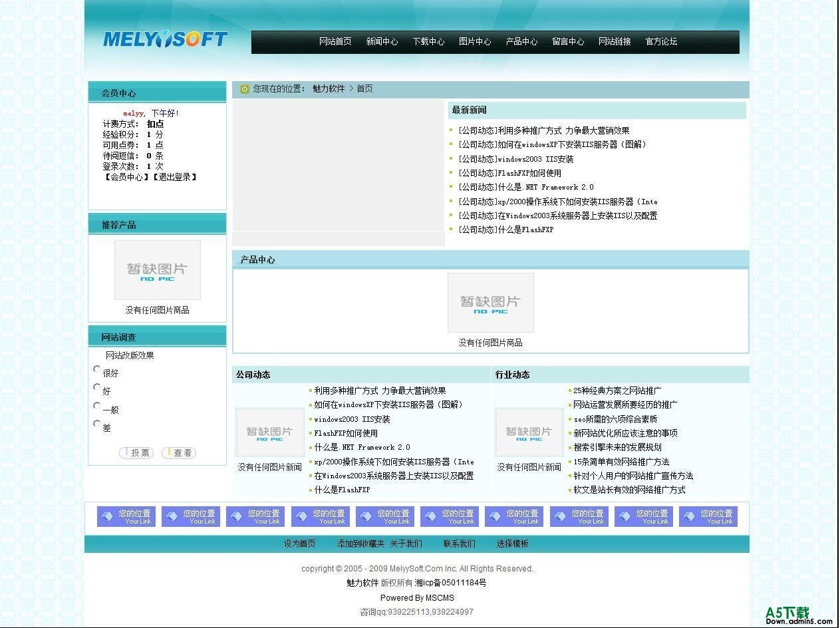Open 官方论坛 from the navigation bar
Screen dimensions: 840x628
pos(661,41)
